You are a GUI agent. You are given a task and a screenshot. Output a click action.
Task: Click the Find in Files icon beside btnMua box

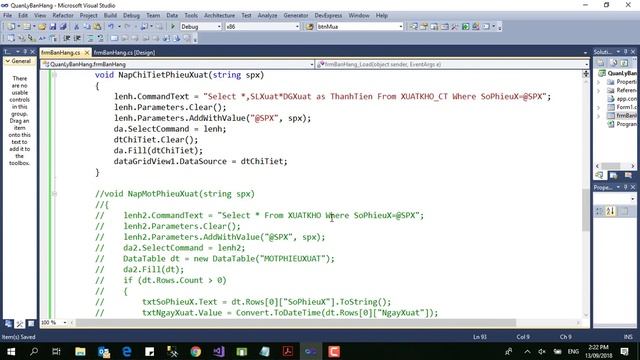tap(309, 27)
